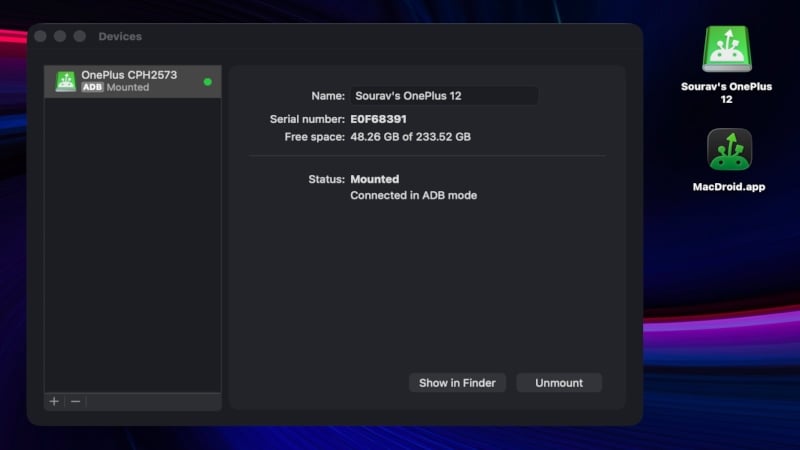This screenshot has width=800, height=450.
Task: Click the Free space label
Action: coord(315,137)
